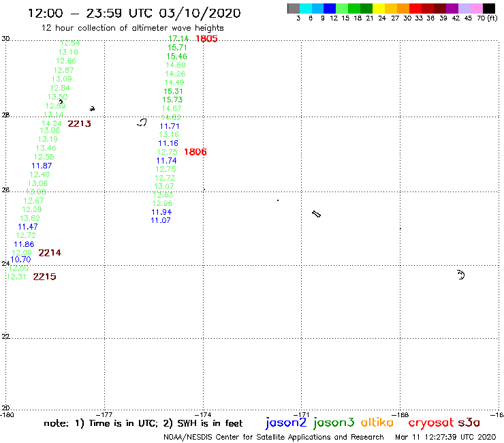Click the wave height value 15.71
This screenshot has height=443, width=504.
pyautogui.click(x=177, y=48)
